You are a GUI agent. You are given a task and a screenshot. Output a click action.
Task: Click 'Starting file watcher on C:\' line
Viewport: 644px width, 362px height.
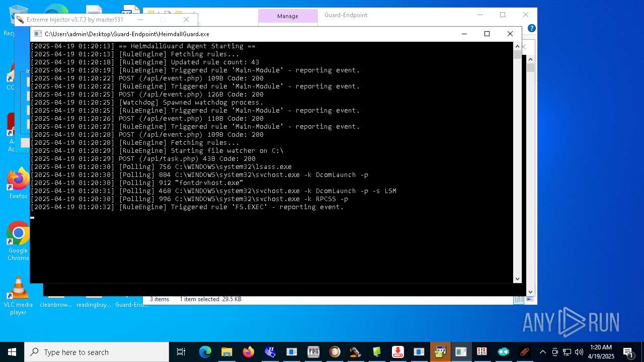click(x=157, y=151)
